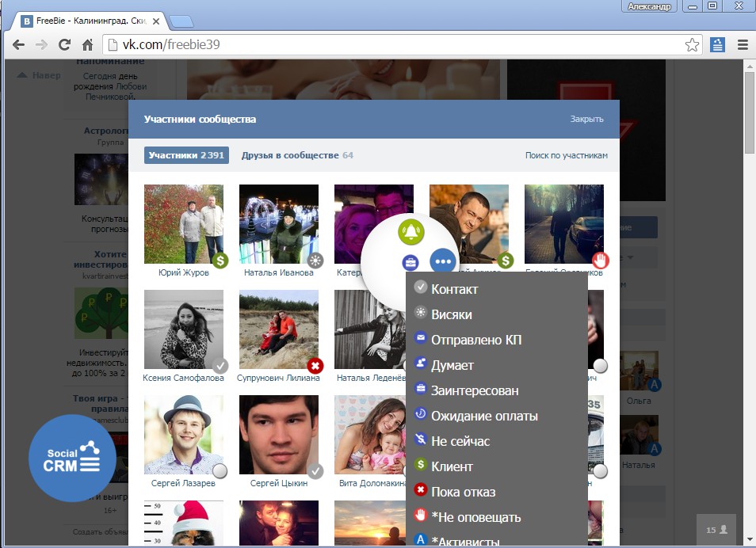
Task: Click the blue A badge next to Наталья sidebar
Action: (655, 449)
